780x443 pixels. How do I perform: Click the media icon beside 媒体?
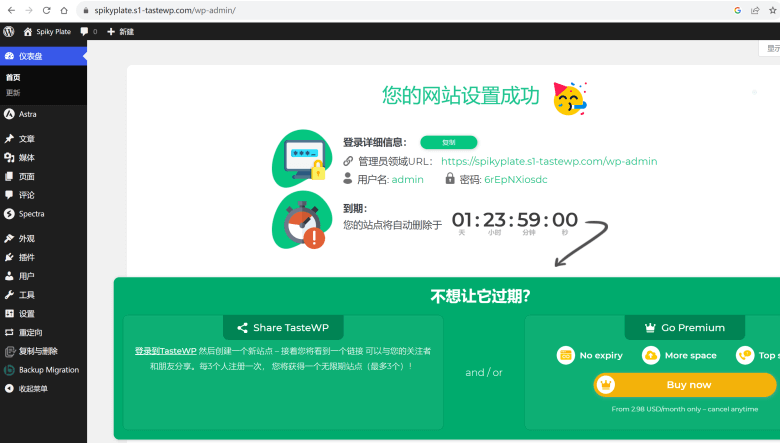pos(9,158)
